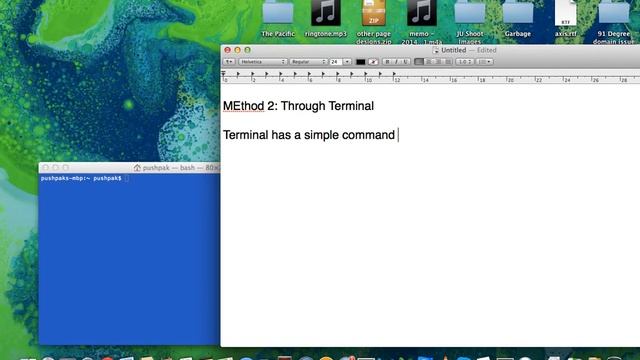640x360 pixels.
Task: Click the tab stop marker at ruler mark 2
Action: click(253, 74)
